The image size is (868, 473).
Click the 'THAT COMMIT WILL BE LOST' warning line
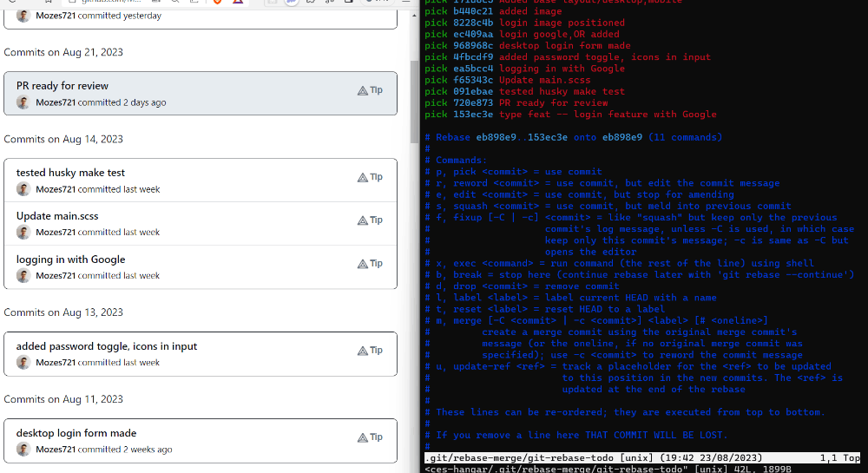[576, 435]
